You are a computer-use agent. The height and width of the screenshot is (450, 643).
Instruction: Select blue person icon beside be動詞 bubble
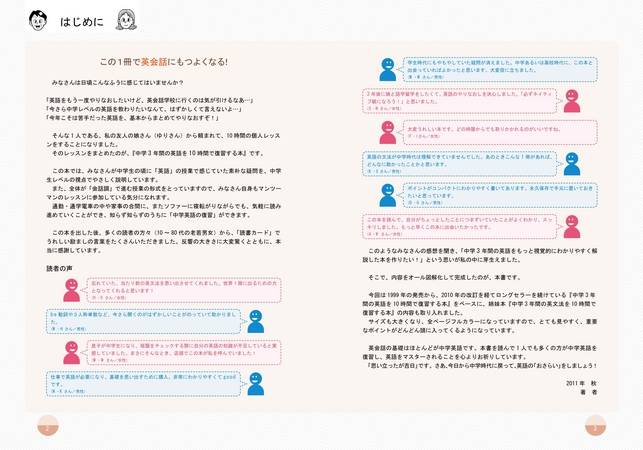point(256,320)
